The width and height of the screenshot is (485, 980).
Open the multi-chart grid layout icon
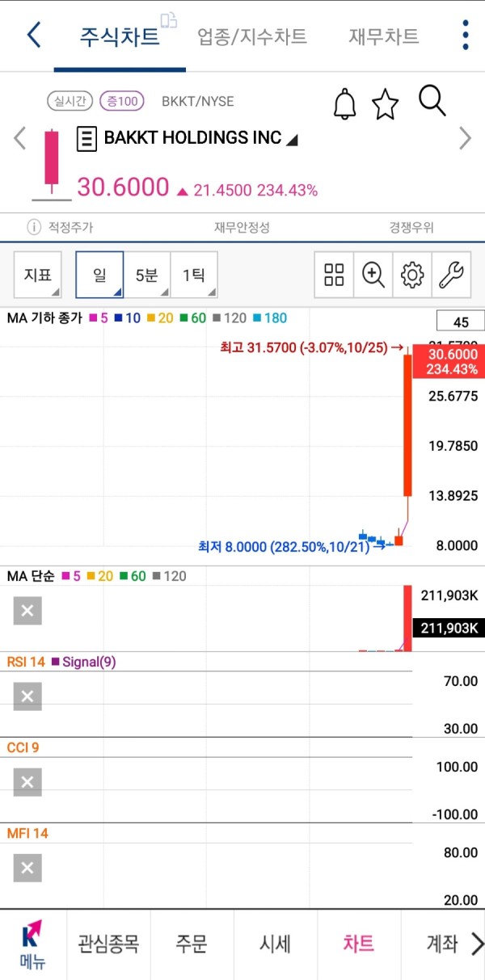(x=334, y=275)
